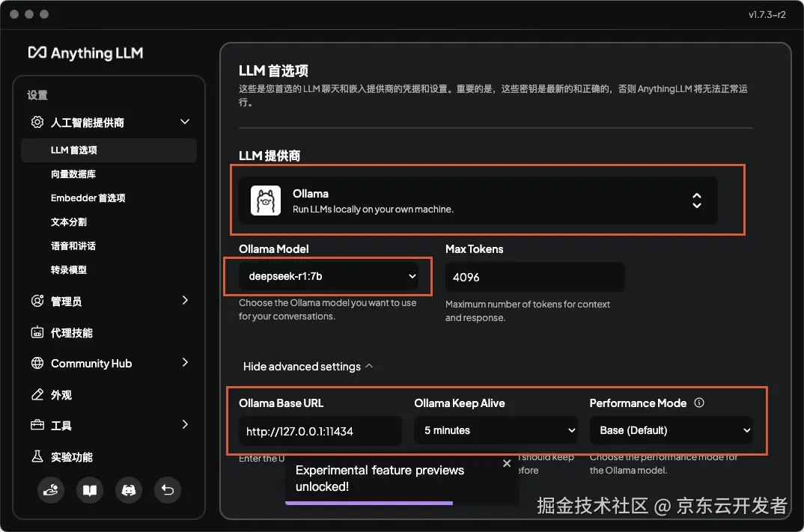Image resolution: width=804 pixels, height=532 pixels.
Task: Collapse the 人工智能提供商 section chevron
Action: click(185, 122)
